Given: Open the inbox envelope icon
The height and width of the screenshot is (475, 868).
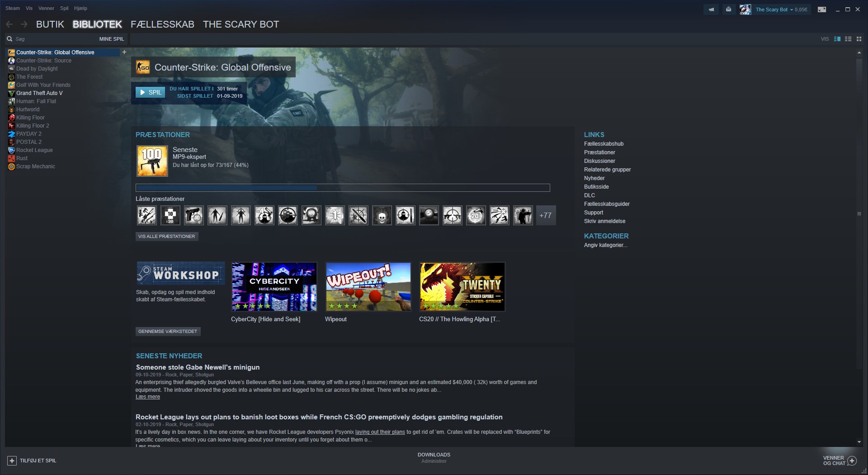Looking at the screenshot, I should (728, 9).
